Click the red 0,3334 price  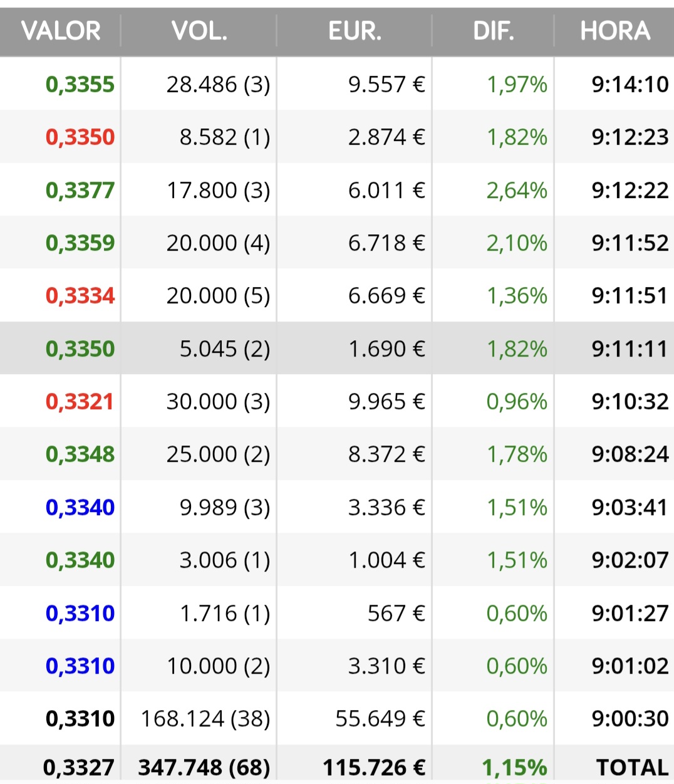click(x=80, y=296)
